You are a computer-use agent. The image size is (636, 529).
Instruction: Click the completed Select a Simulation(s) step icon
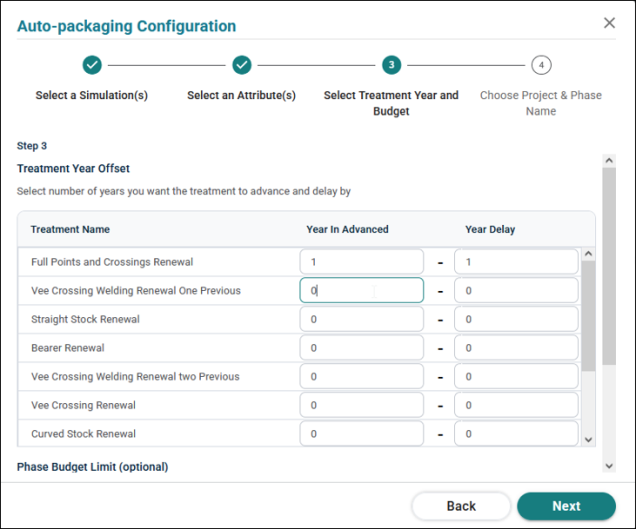[x=92, y=65]
